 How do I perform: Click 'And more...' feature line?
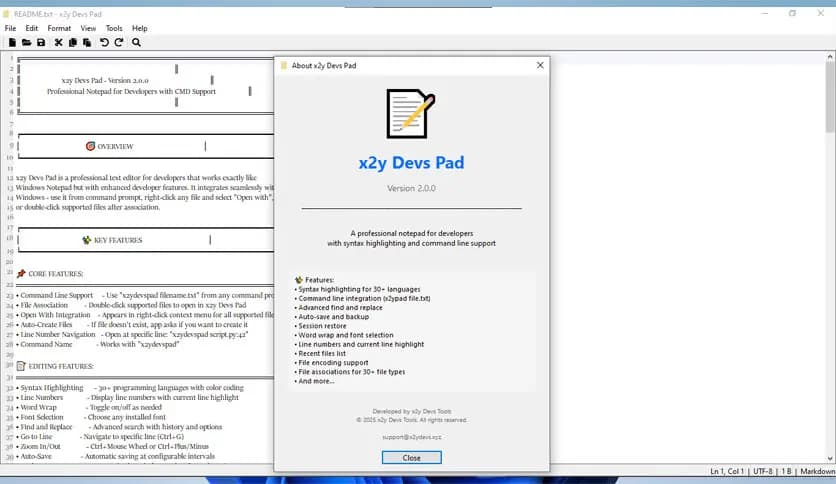(x=315, y=381)
